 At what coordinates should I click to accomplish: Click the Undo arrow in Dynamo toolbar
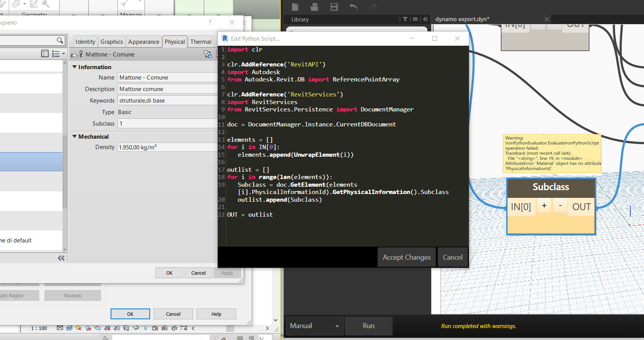coord(354,7)
